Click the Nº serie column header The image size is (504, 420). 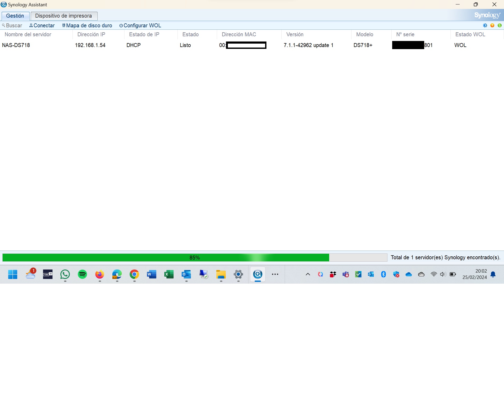(x=421, y=34)
